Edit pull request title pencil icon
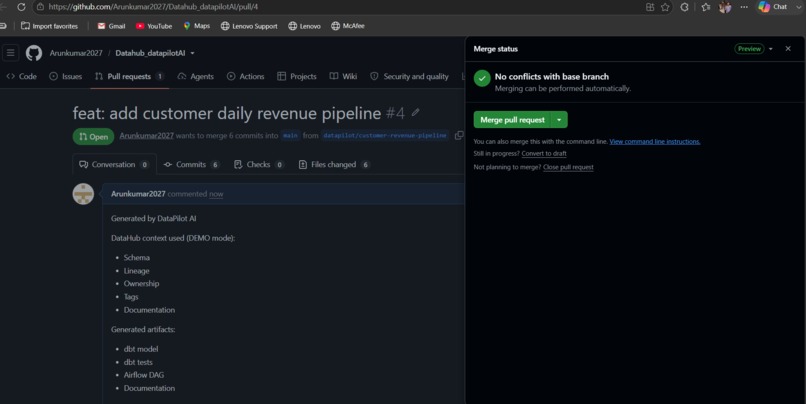This screenshot has width=806, height=404. [415, 112]
